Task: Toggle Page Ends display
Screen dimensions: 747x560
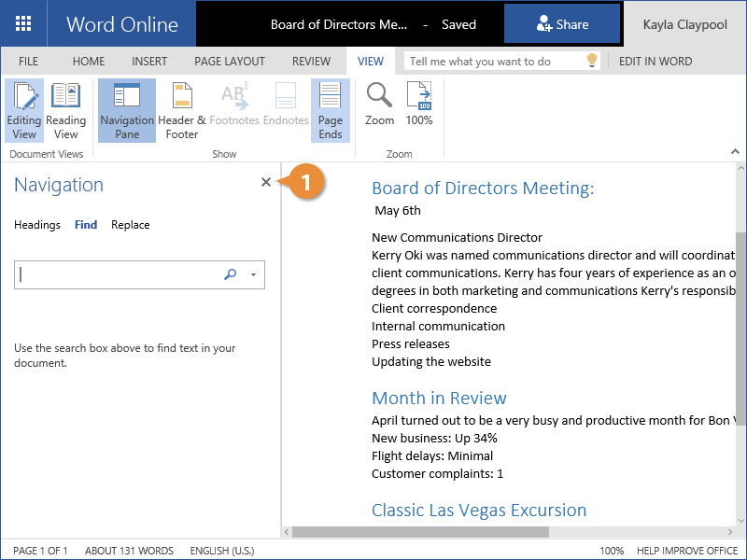Action: tap(331, 110)
